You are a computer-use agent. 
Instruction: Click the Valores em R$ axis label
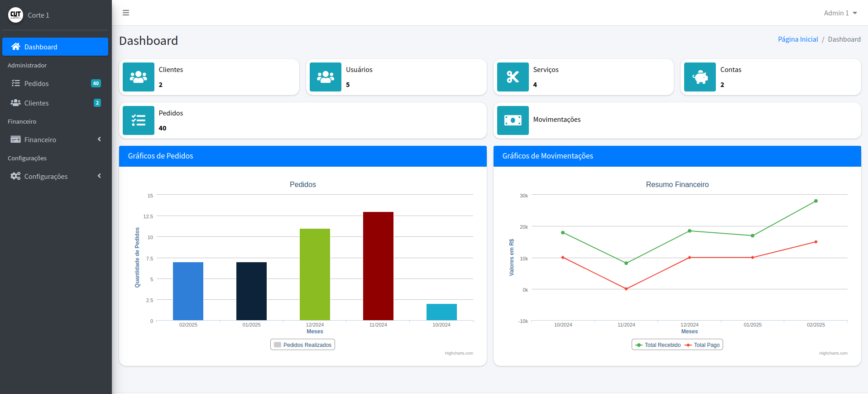point(512,258)
